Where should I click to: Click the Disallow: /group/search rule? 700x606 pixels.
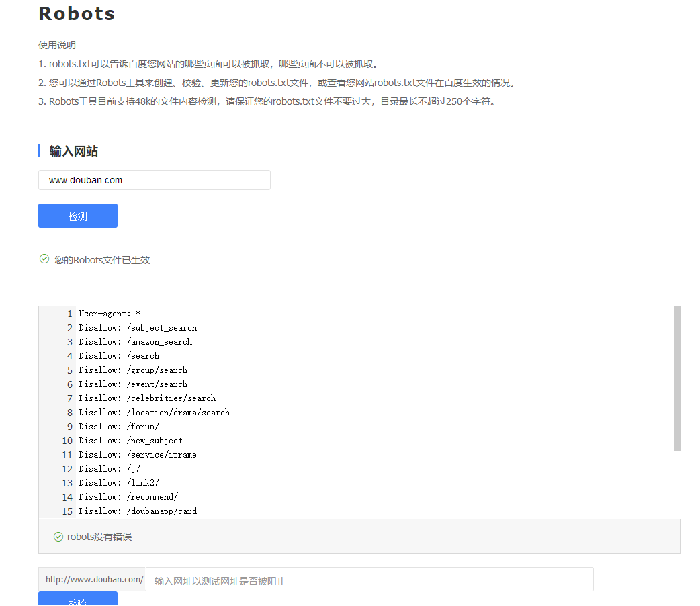pos(133,370)
